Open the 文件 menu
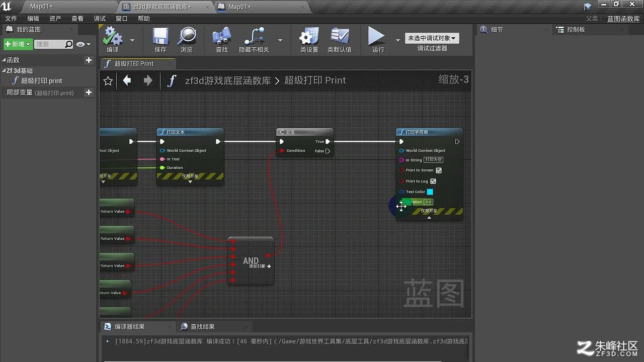644x362 pixels. [11, 19]
